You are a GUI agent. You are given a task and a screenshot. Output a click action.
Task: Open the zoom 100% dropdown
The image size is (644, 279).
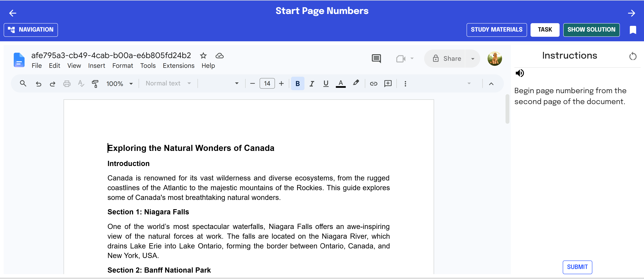pos(120,83)
